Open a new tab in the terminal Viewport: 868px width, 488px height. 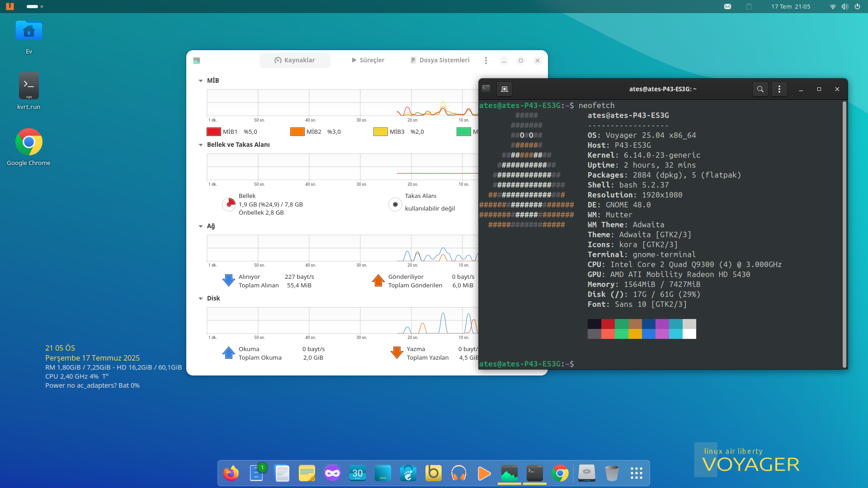pyautogui.click(x=505, y=89)
